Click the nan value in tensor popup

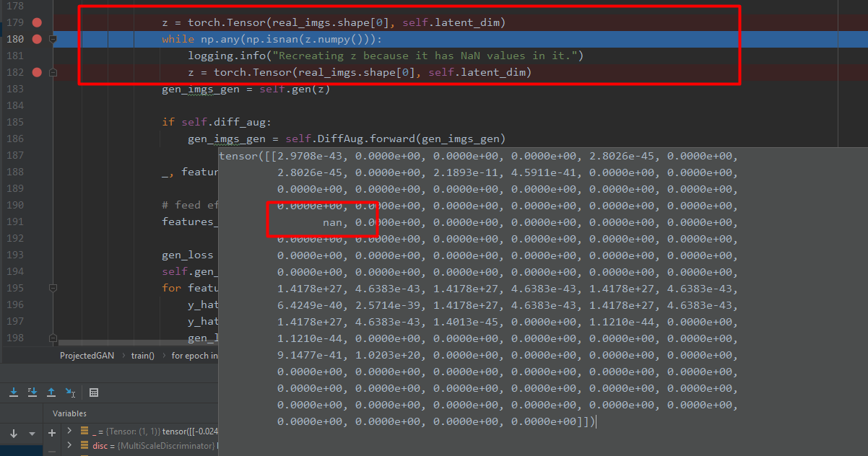pyautogui.click(x=332, y=222)
